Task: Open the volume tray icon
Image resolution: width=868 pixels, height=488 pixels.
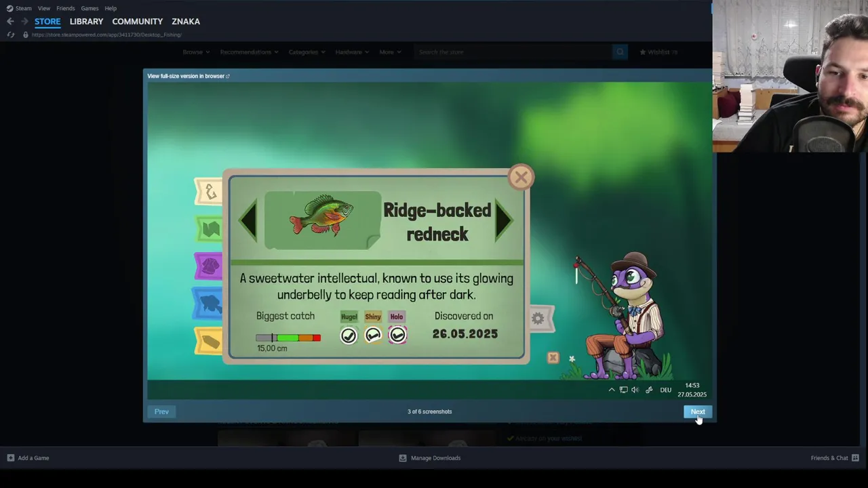Action: 635,390
